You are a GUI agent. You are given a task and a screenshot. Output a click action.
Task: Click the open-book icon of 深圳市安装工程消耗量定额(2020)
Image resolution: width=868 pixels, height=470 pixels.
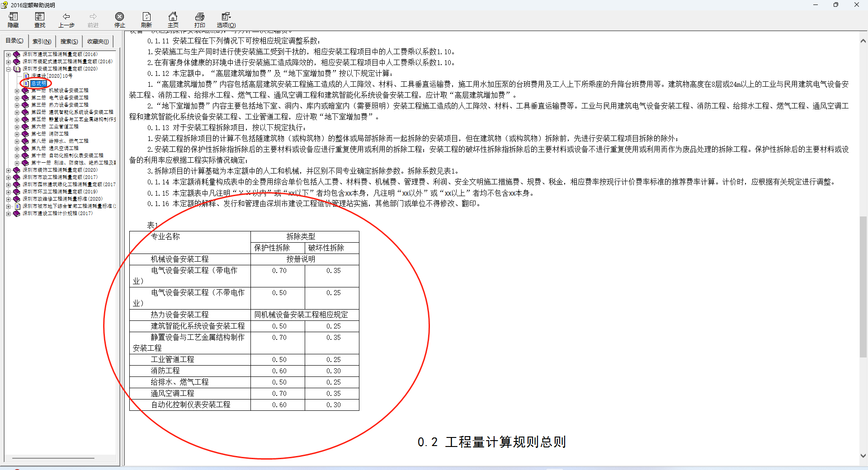click(17, 69)
